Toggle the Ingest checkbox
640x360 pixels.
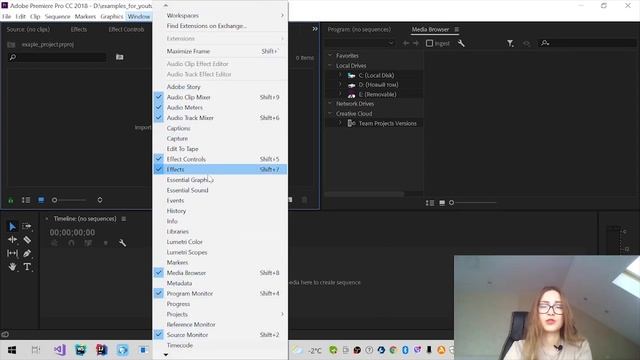[429, 43]
